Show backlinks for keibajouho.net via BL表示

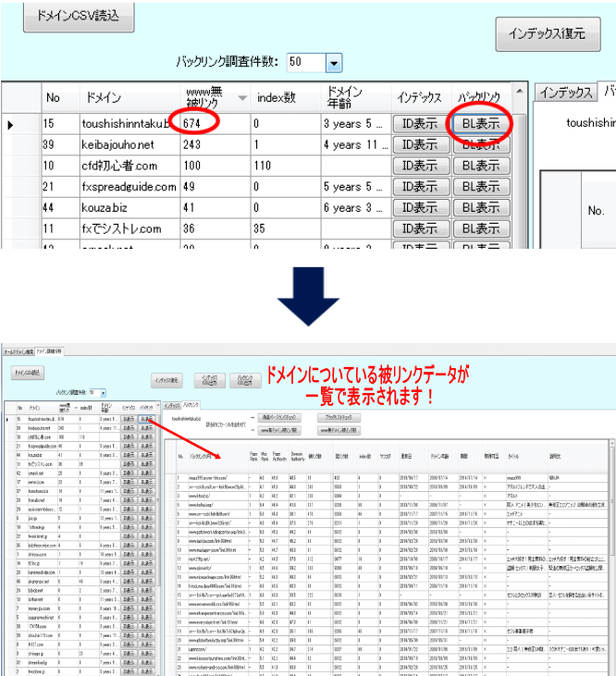click(480, 144)
